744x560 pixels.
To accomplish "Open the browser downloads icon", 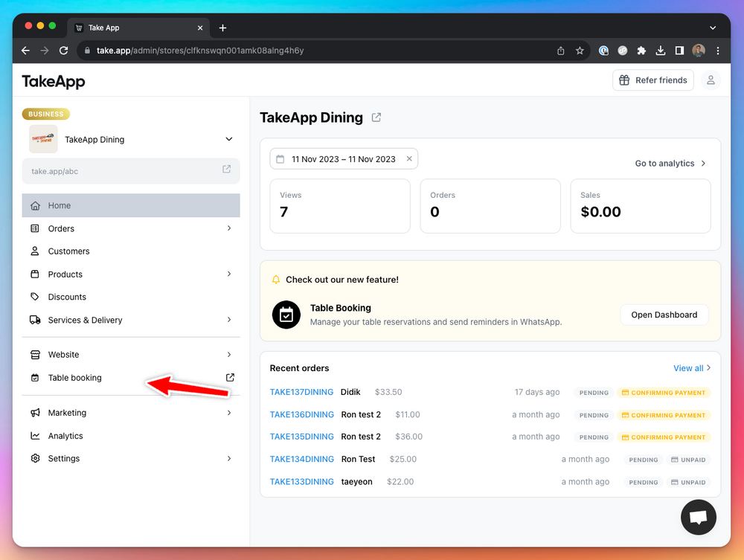I will pyautogui.click(x=660, y=51).
